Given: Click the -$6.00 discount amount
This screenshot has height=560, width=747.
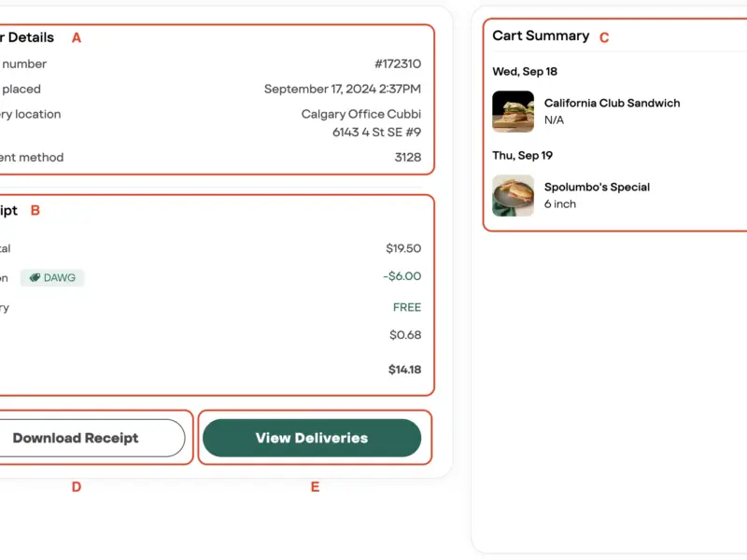Looking at the screenshot, I should pyautogui.click(x=402, y=276).
